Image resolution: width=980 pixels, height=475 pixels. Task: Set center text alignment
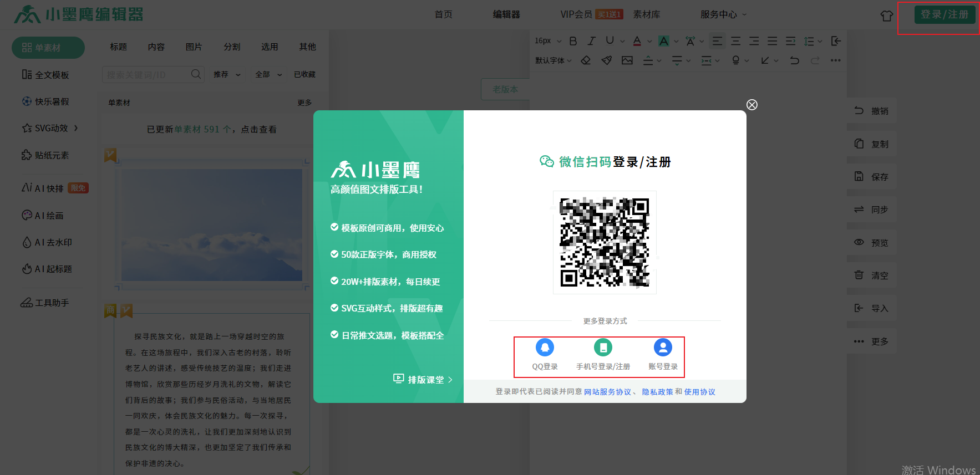735,41
